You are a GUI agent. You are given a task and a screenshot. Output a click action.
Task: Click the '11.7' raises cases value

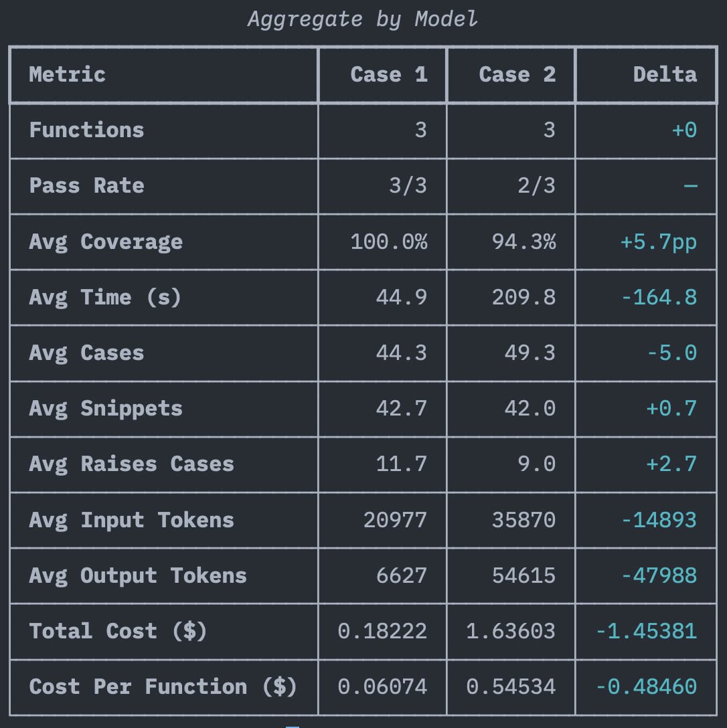[402, 464]
